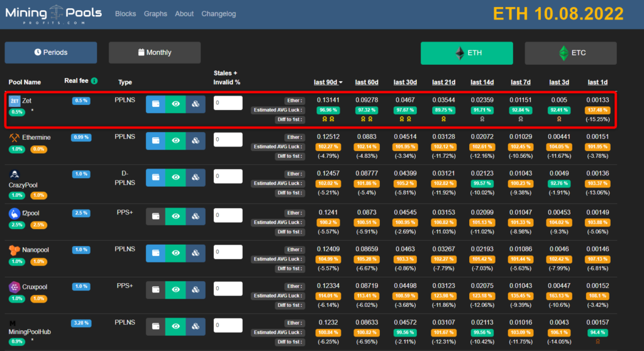Toggle the eye button for Zet pool
The image size is (644, 351).
point(175,104)
